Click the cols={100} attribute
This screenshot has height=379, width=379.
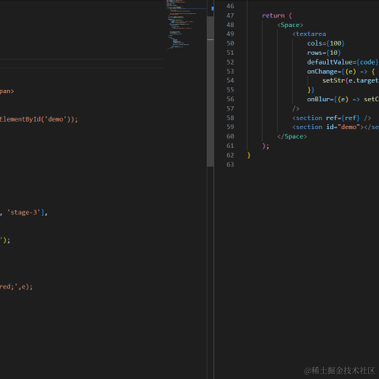tap(326, 43)
